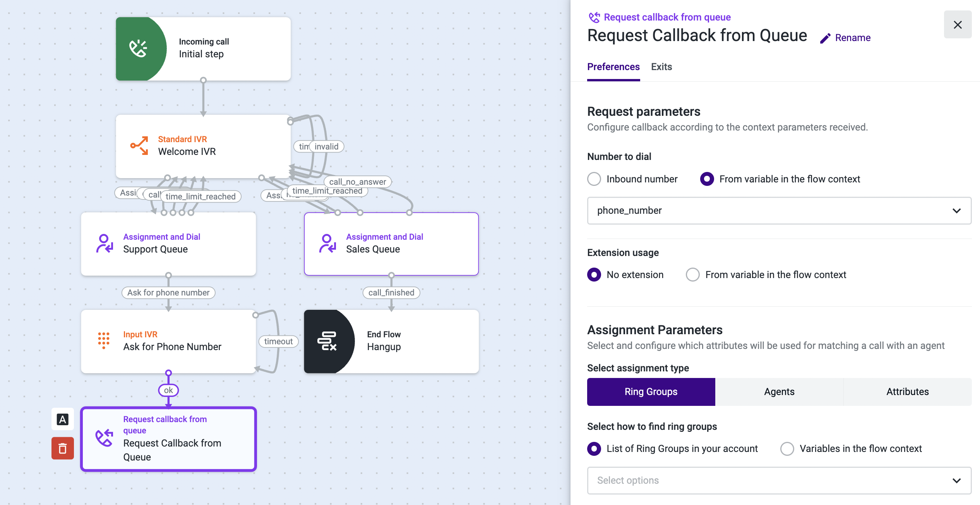The image size is (980, 505).
Task: Click the Standard IVR branching arrows icon
Action: [x=139, y=146]
